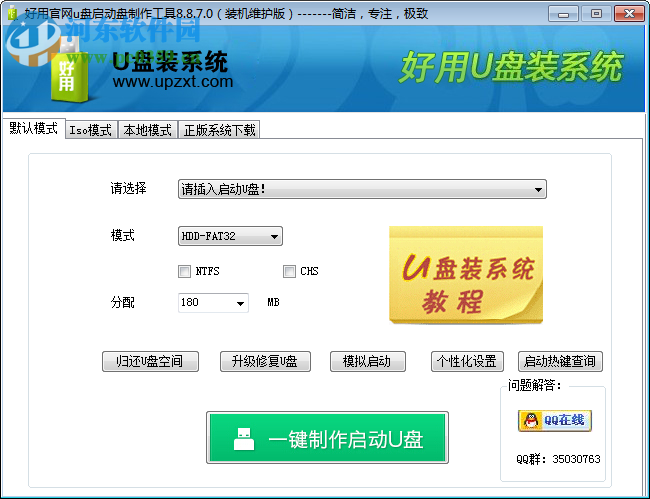Viewport: 650px width, 499px height.
Task: Open the 本地模式 tab
Action: [148, 130]
